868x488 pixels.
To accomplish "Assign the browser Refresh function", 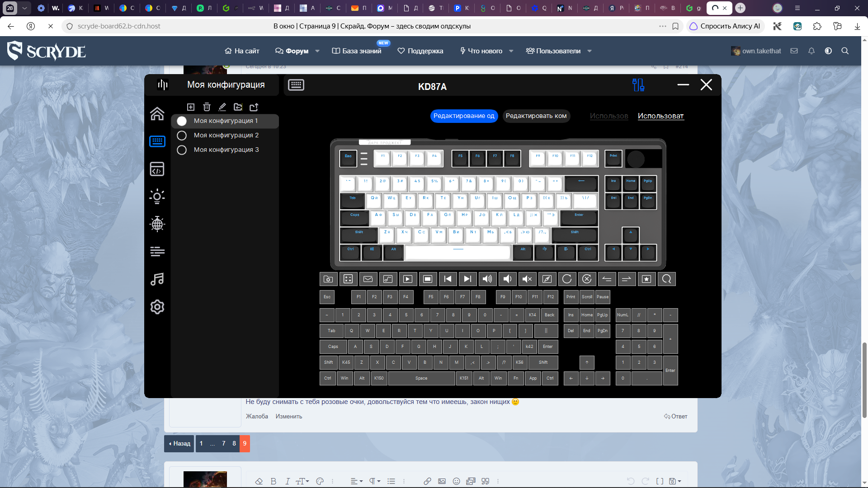I will pyautogui.click(x=567, y=279).
